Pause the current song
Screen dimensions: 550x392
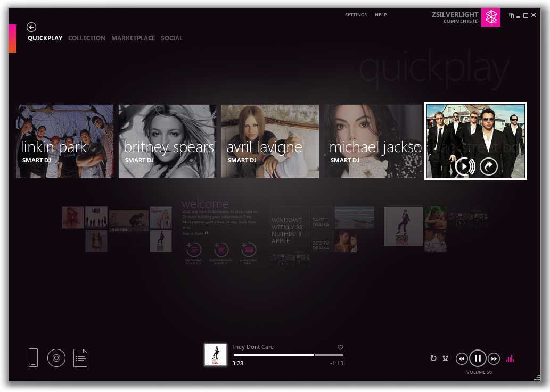[x=478, y=358]
